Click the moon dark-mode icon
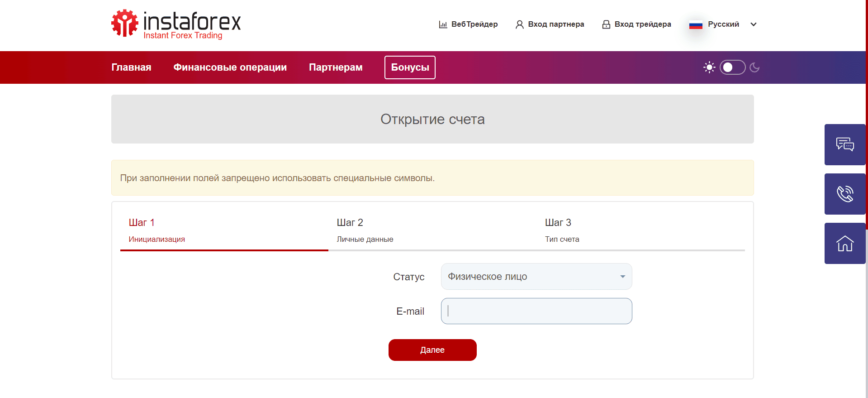 click(754, 67)
